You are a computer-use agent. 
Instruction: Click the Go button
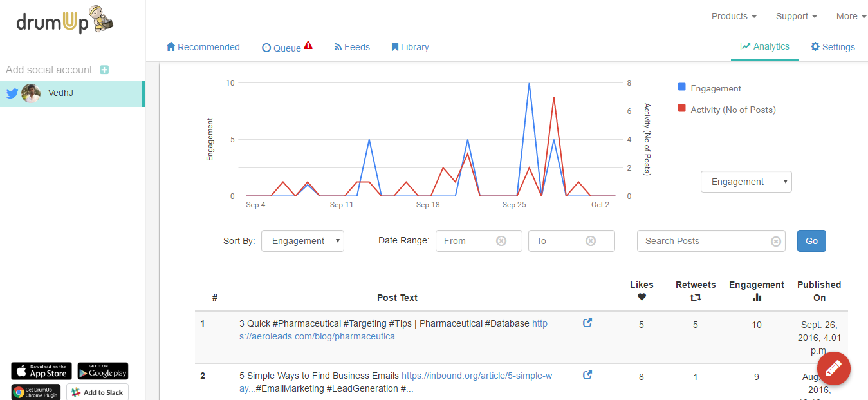point(811,241)
